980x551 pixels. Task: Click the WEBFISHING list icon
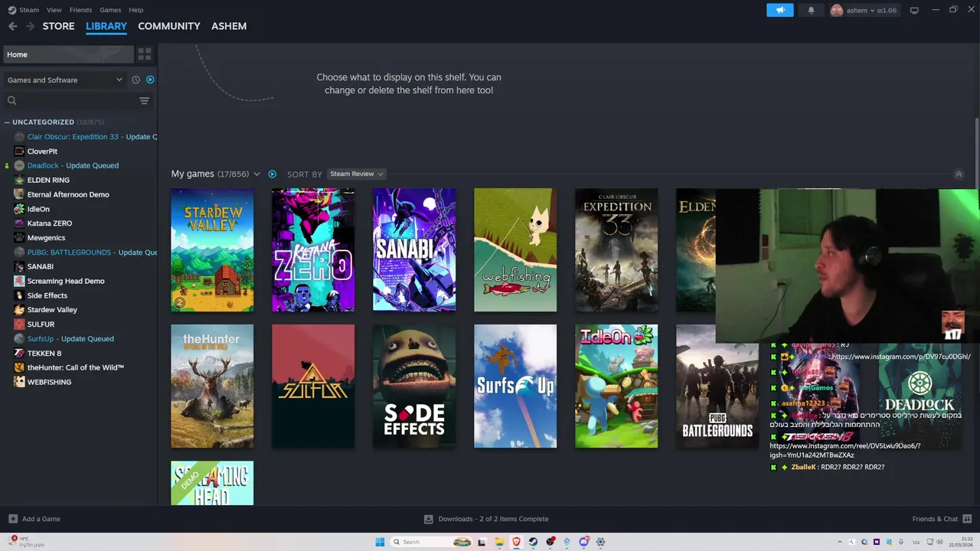click(19, 382)
